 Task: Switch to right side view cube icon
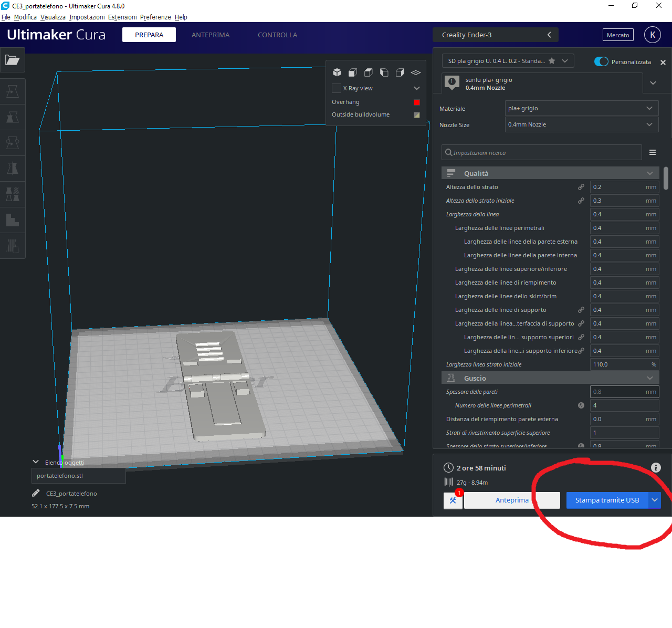(400, 72)
